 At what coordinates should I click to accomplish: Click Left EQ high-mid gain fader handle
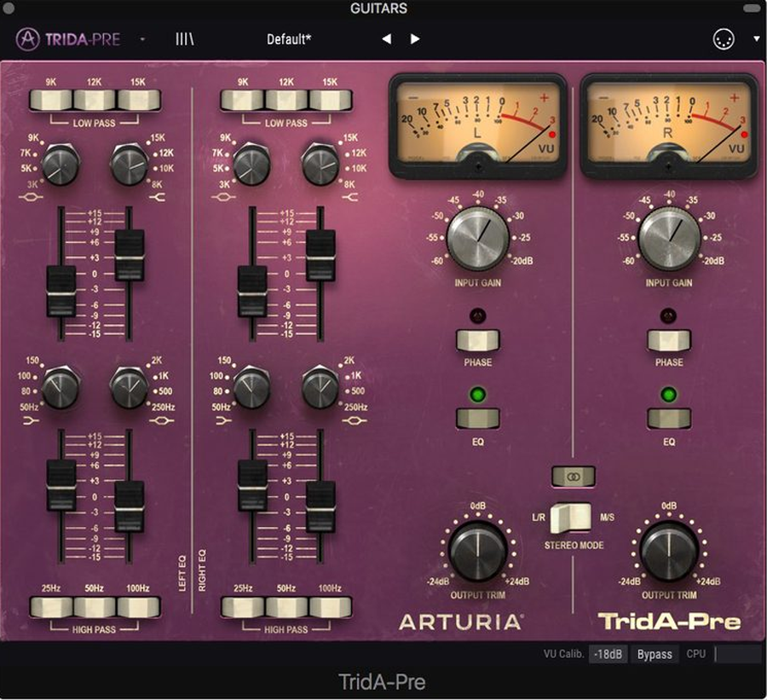[61, 292]
